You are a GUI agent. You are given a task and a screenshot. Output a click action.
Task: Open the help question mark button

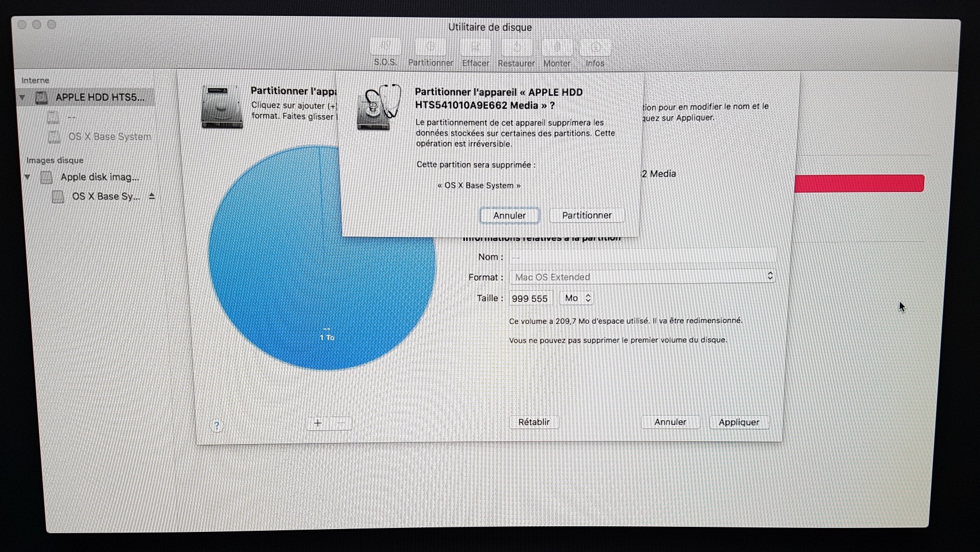216,425
